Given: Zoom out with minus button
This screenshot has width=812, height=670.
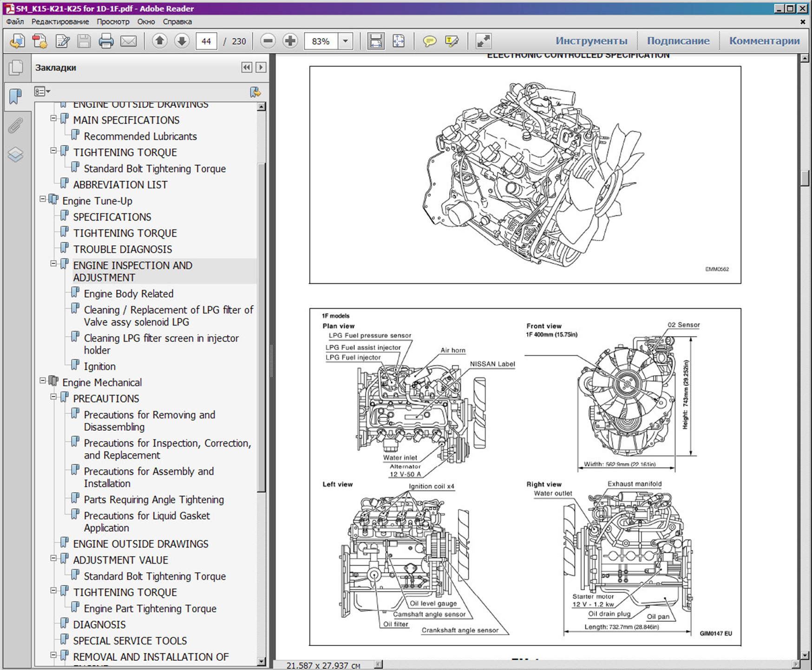Looking at the screenshot, I should (x=268, y=41).
